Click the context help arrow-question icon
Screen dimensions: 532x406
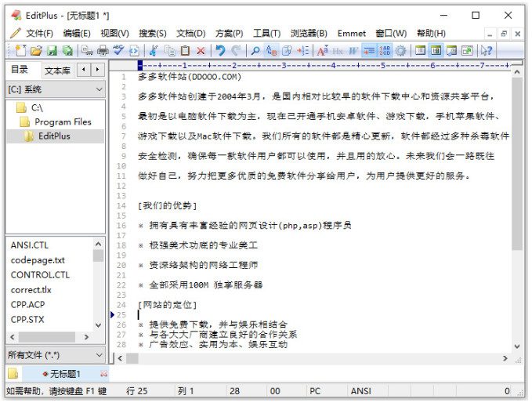point(487,51)
